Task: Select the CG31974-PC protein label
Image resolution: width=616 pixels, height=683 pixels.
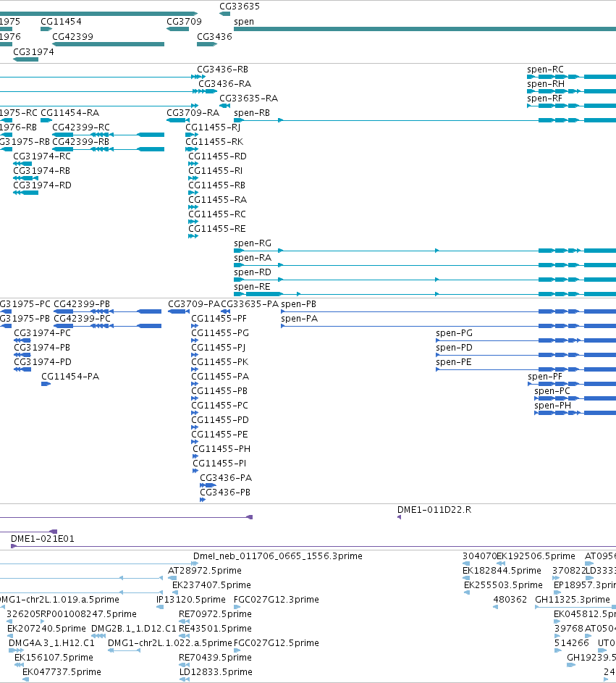Action: point(42,333)
